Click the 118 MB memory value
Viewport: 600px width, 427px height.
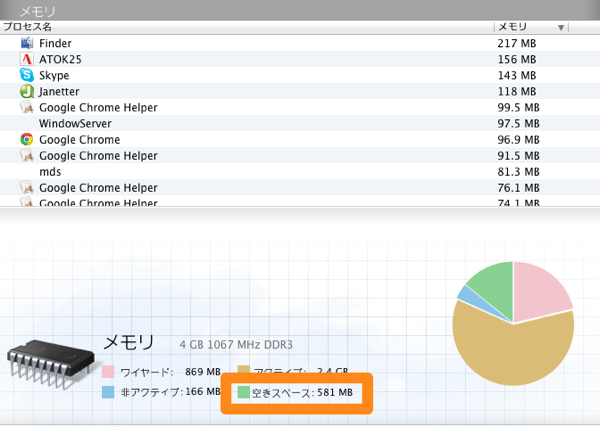coord(517,91)
